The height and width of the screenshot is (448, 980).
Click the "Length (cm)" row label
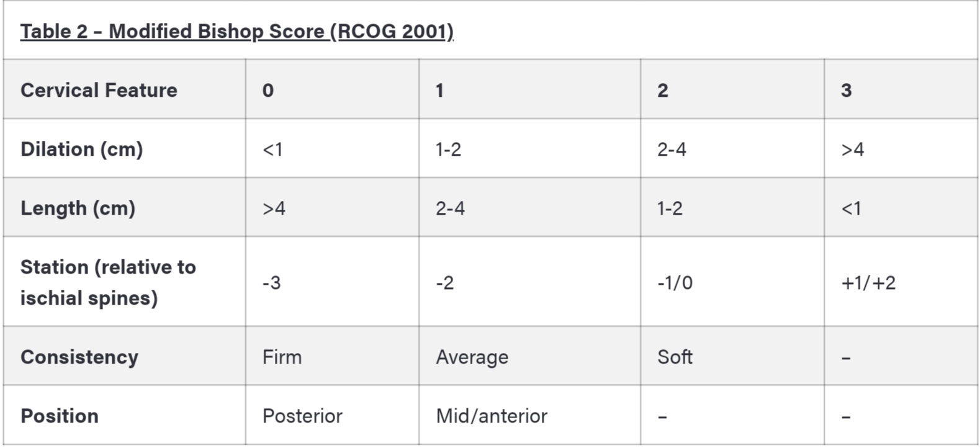point(78,208)
